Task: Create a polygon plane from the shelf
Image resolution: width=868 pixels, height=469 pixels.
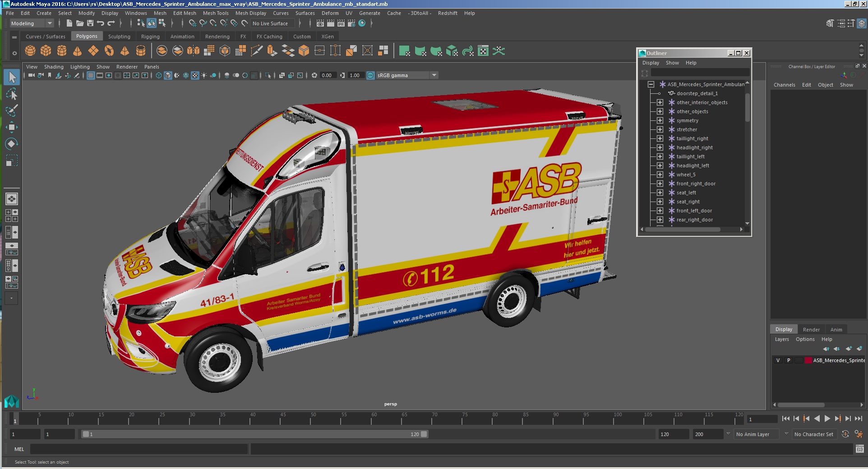Action: tap(93, 51)
